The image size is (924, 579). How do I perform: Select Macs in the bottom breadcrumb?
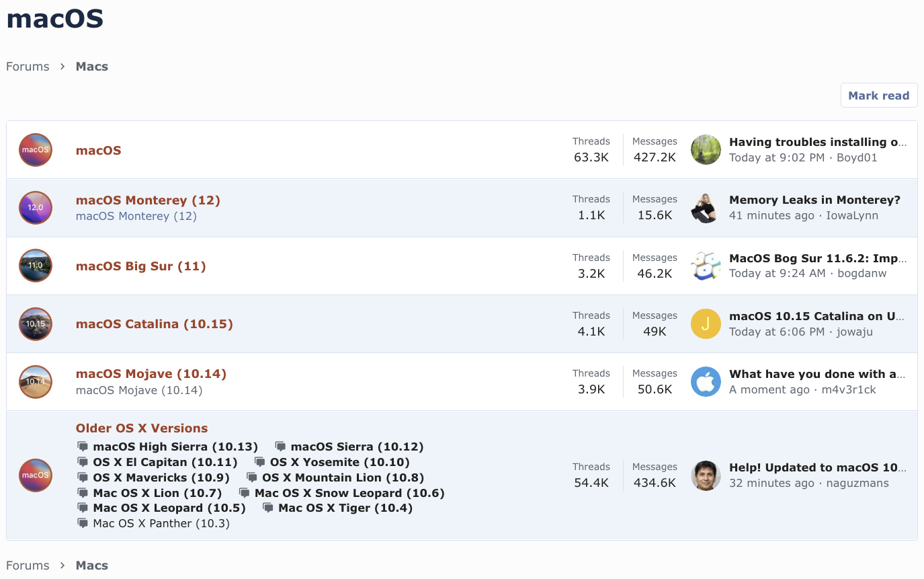pos(92,565)
